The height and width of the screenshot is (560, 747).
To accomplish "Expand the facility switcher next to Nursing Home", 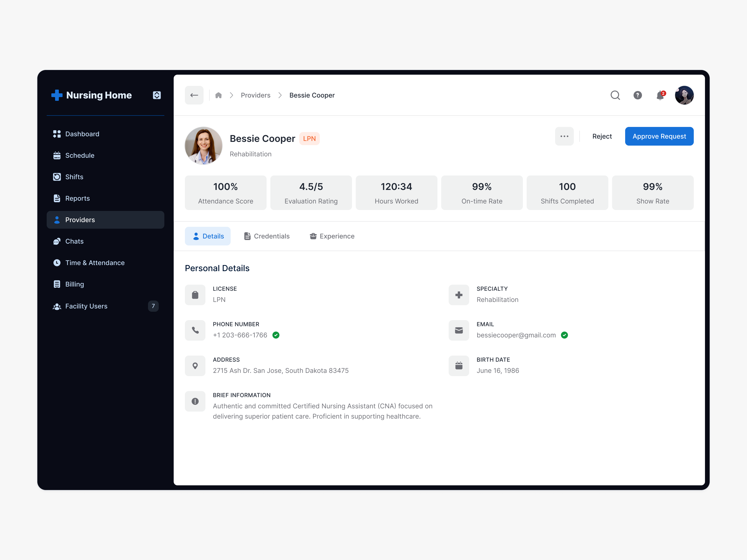I will point(157,95).
